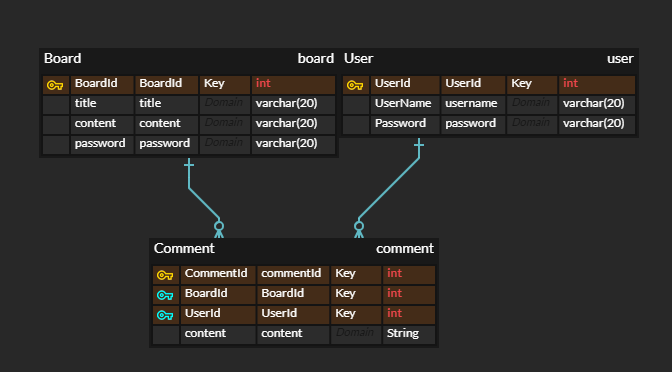672x372 pixels.
Task: Select the Key cell of Board's BoardId row
Action: (225, 84)
